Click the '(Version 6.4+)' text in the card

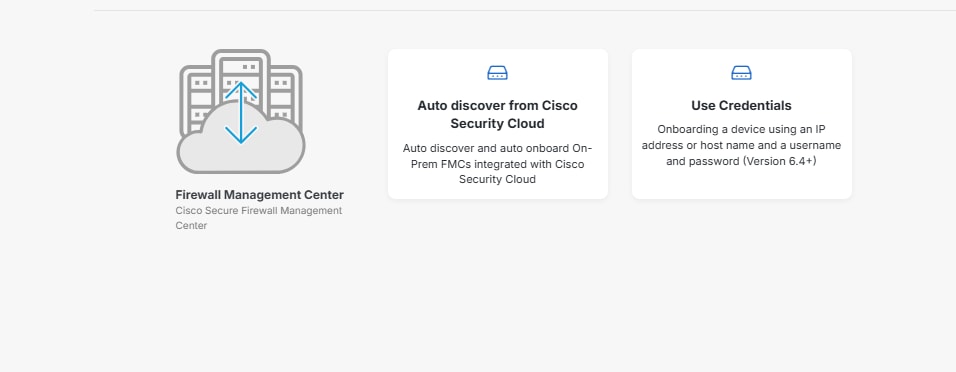coord(779,162)
